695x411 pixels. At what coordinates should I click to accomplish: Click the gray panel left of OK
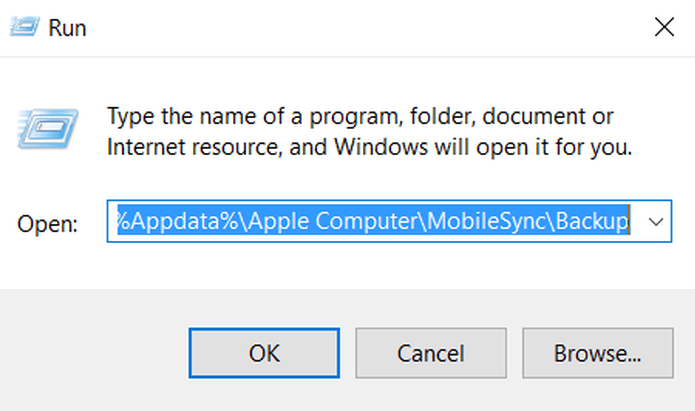(95, 353)
